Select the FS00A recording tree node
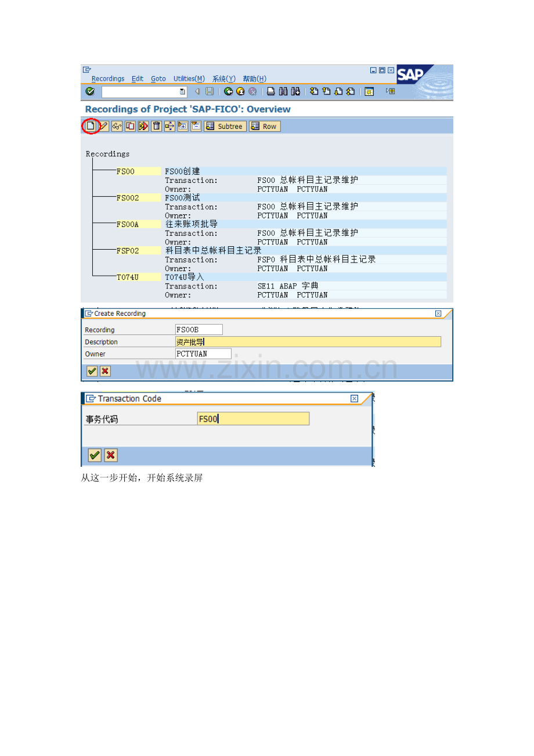 tap(138, 224)
